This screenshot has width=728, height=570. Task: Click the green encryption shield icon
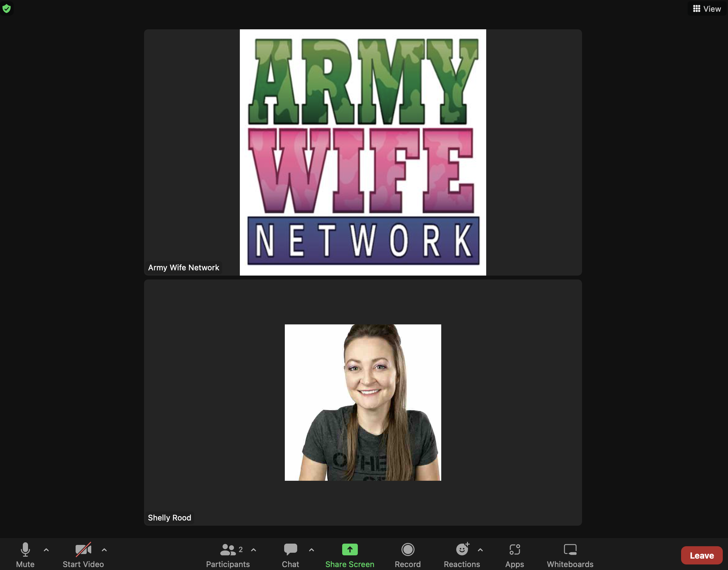(7, 8)
